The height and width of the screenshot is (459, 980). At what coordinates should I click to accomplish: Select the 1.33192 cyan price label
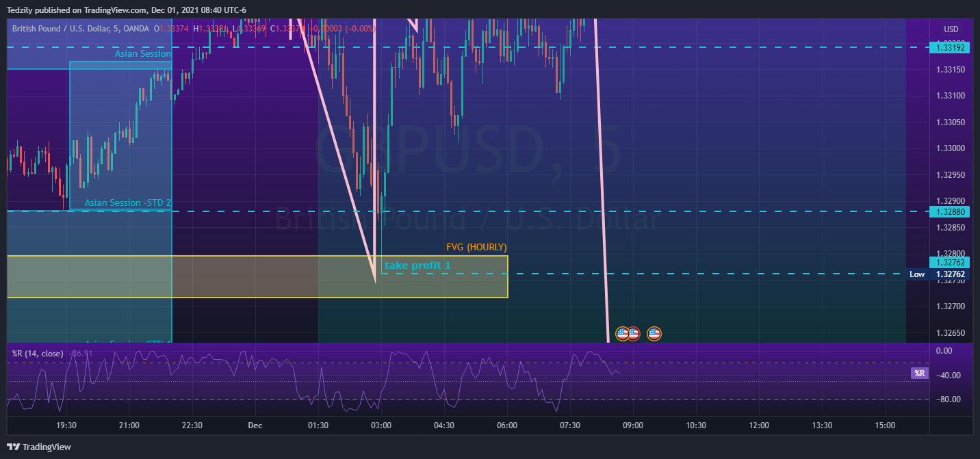point(949,47)
